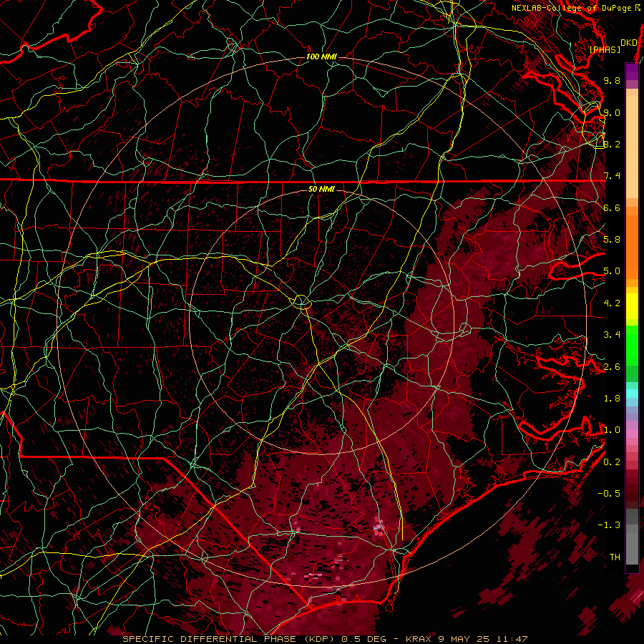The image size is (644, 644).
Task: Select the 50 NMI range ring label
Action: coord(321,189)
